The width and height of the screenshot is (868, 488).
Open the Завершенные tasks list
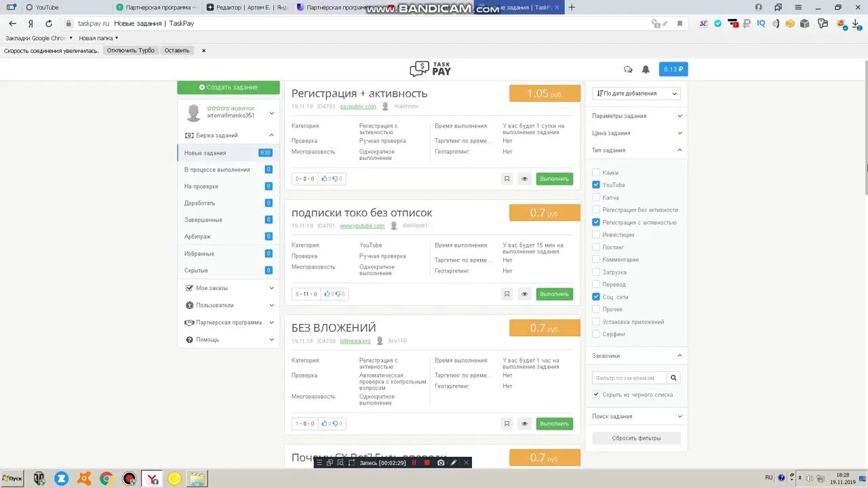[x=229, y=220]
